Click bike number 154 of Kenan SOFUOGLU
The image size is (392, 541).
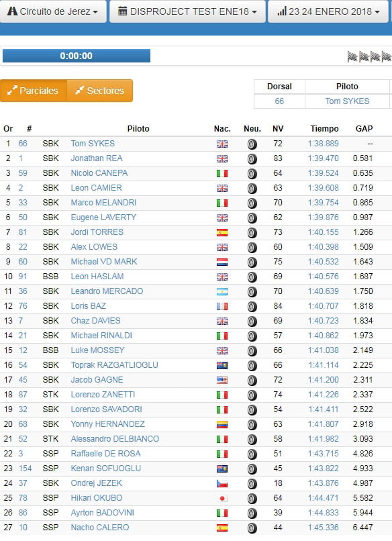tap(26, 469)
